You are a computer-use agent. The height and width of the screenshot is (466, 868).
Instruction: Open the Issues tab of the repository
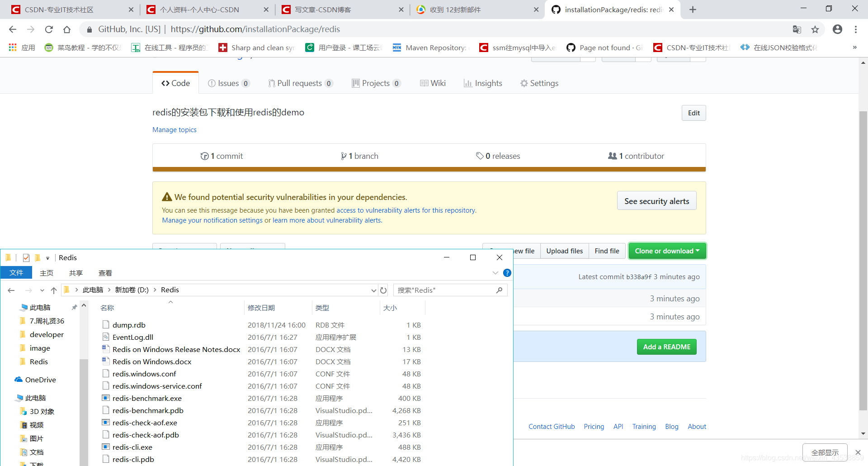pos(228,83)
